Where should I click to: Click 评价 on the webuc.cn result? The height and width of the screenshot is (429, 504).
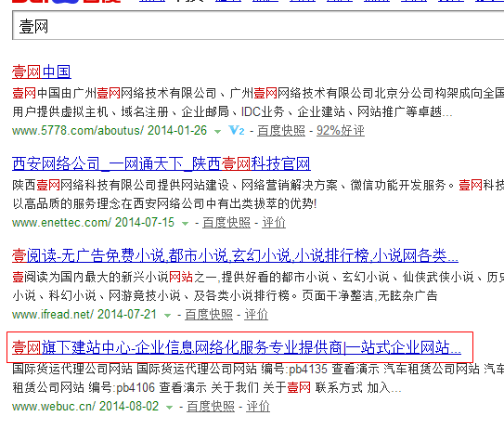258,407
